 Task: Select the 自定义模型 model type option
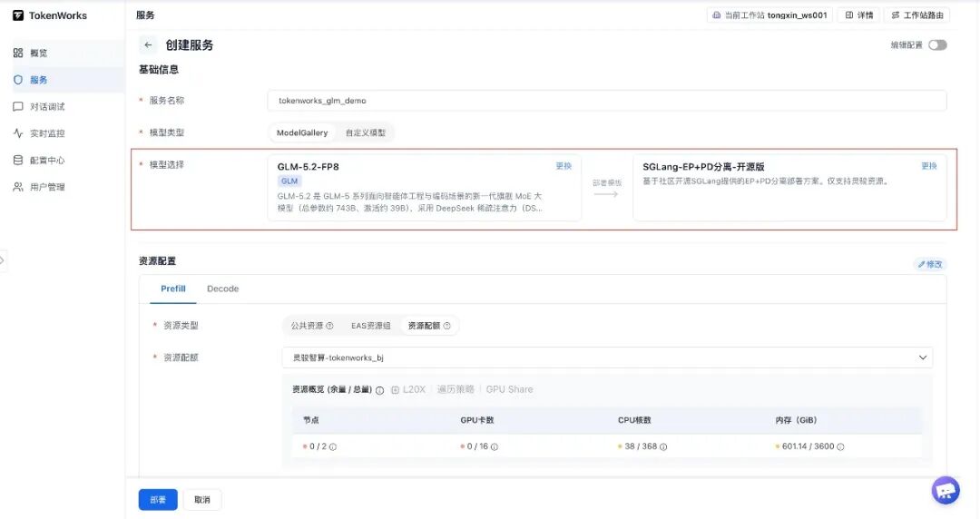[x=366, y=132]
